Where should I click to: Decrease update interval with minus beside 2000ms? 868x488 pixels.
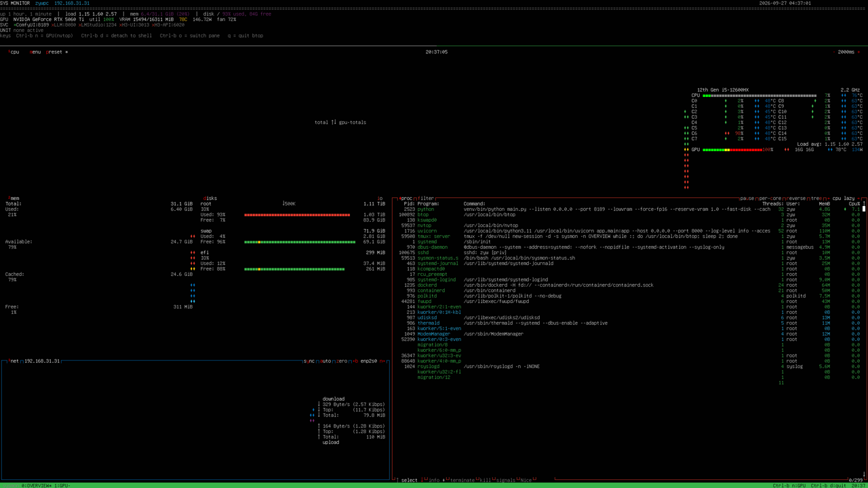point(833,52)
